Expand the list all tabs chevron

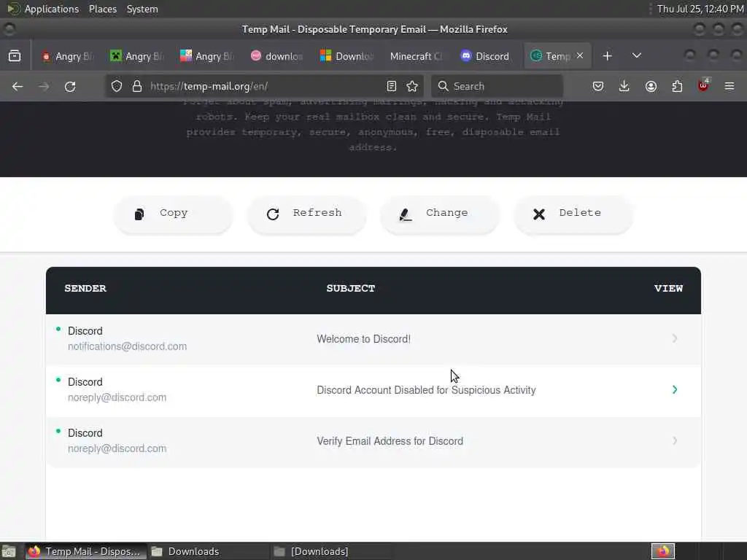point(636,55)
